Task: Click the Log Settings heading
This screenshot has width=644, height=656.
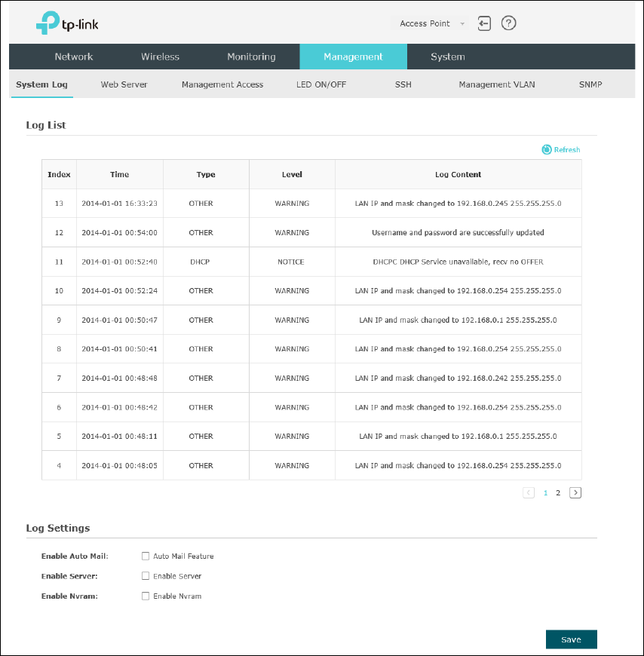Action: click(58, 528)
